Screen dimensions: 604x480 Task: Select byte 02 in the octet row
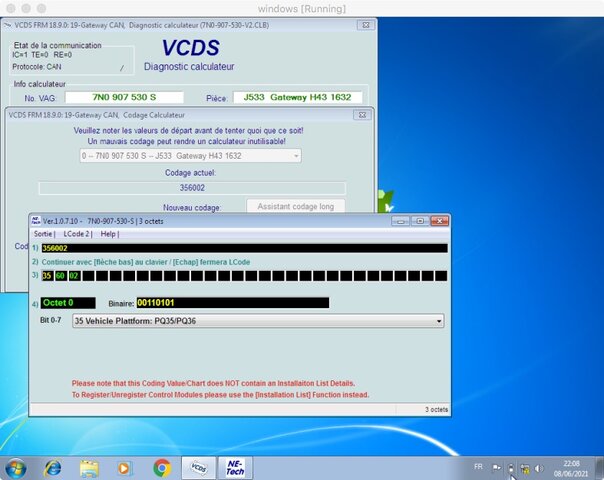[74, 276]
